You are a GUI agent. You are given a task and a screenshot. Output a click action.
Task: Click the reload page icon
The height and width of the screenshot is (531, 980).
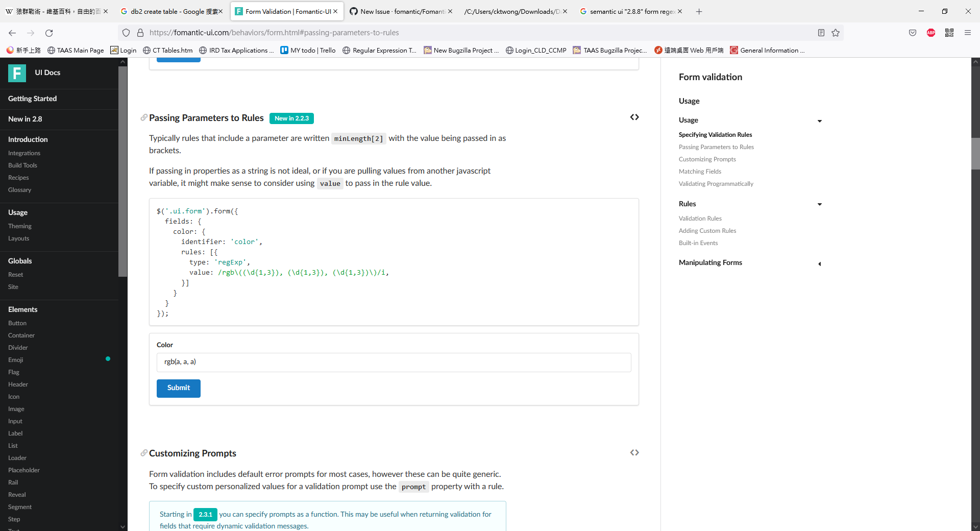tap(49, 32)
